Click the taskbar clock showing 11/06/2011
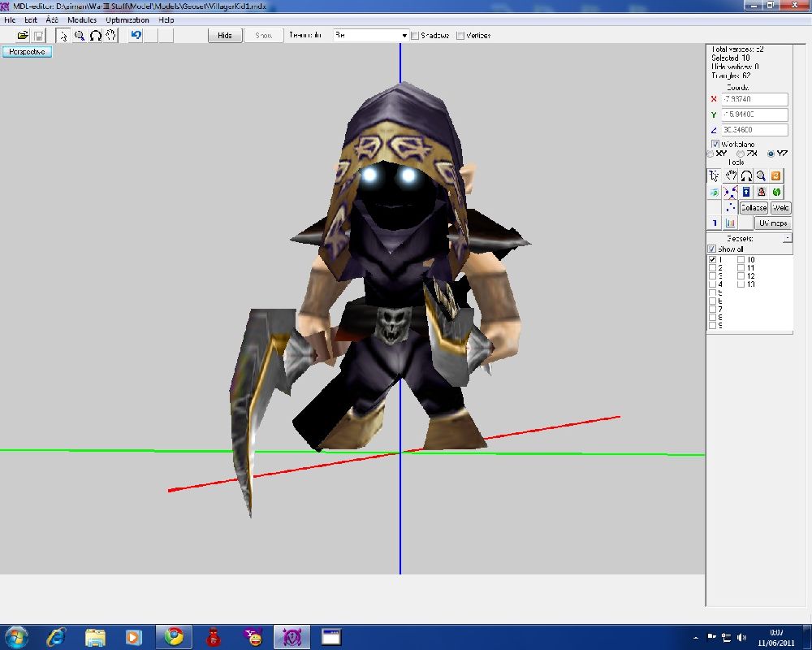Viewport: 812px width, 650px height. point(776,638)
